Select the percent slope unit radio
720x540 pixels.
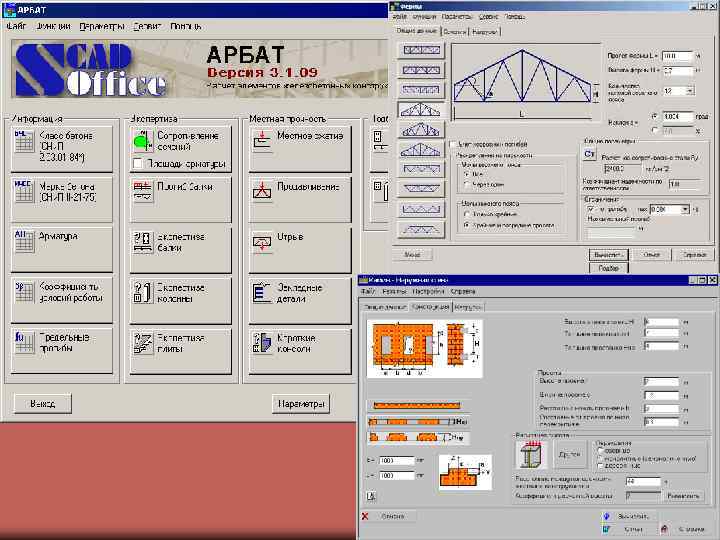click(655, 131)
